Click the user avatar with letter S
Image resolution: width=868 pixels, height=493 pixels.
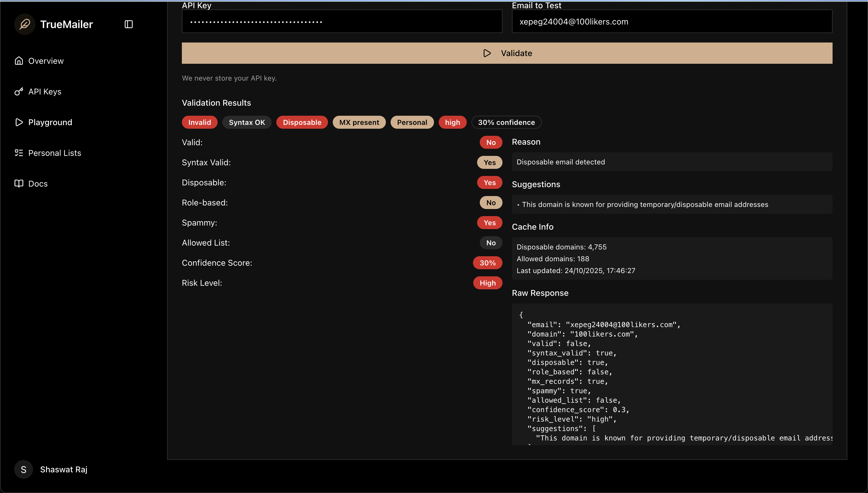click(23, 469)
